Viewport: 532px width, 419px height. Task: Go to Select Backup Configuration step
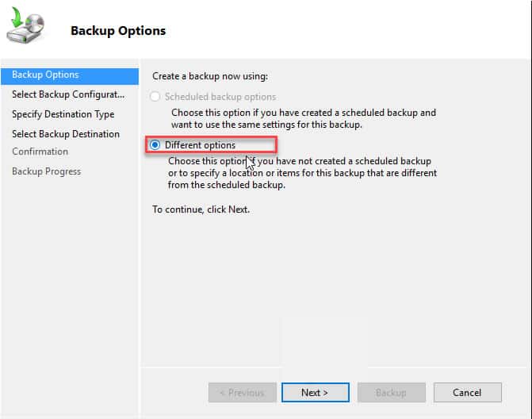point(68,94)
